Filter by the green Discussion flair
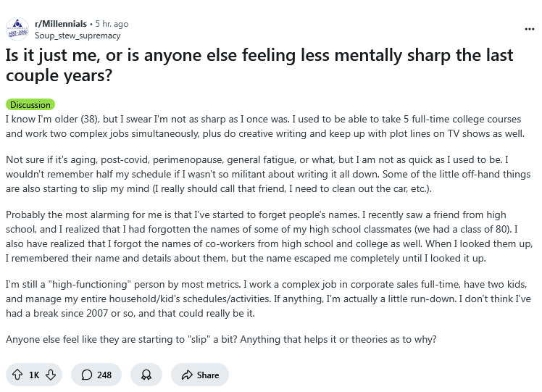Viewport: 542px width, 392px height. [x=30, y=104]
